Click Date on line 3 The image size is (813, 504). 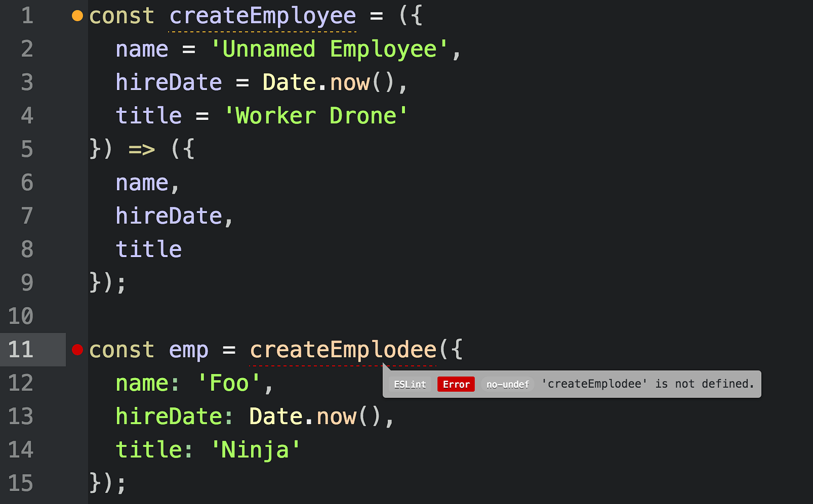(x=289, y=82)
